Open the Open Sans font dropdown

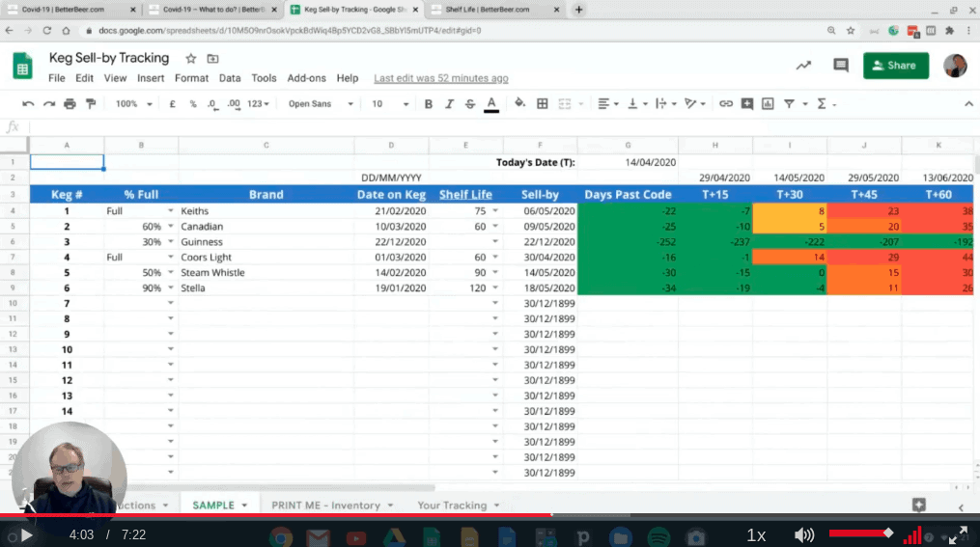pos(320,103)
